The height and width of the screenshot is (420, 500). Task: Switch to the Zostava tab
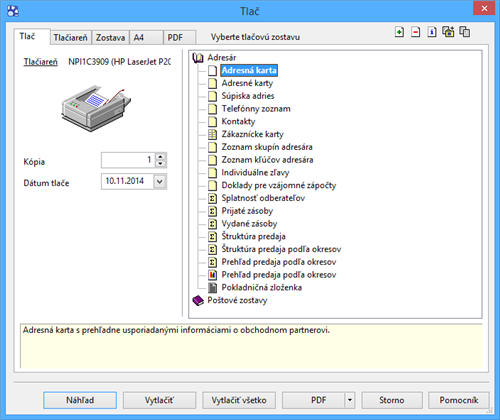110,38
